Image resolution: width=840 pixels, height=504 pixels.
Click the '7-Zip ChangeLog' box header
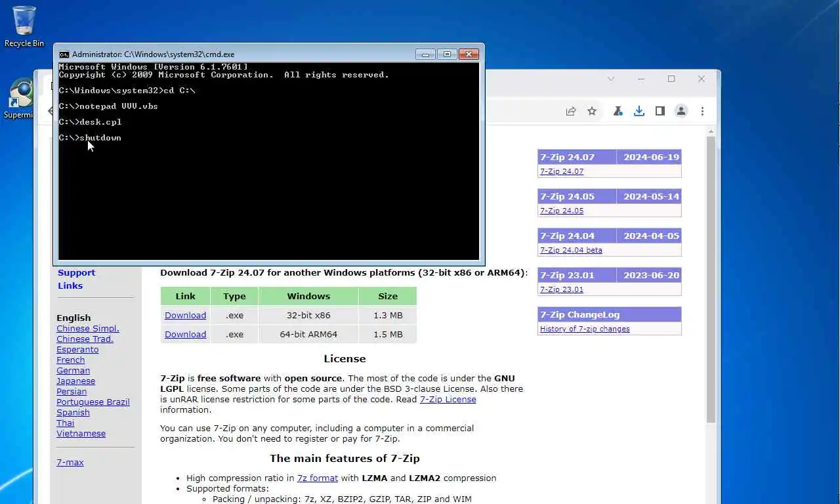click(610, 314)
